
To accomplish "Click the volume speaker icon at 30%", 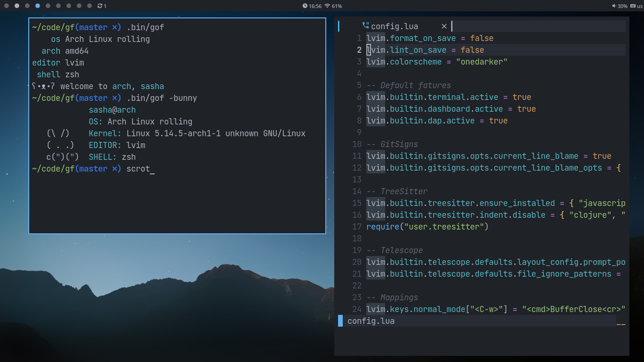I will click(x=614, y=6).
